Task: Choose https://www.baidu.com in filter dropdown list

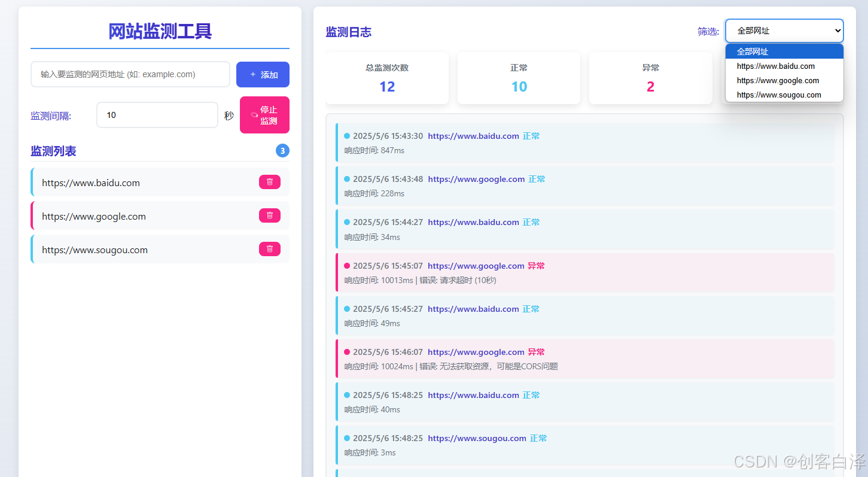Action: click(784, 66)
